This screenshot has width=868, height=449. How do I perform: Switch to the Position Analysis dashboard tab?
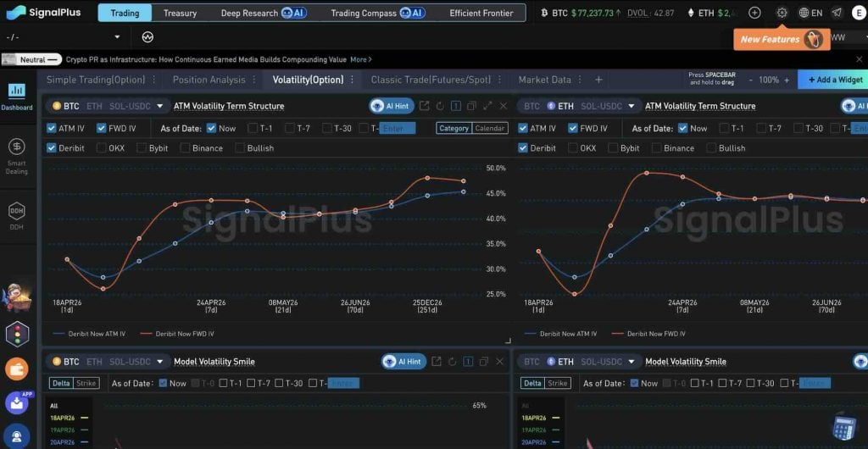point(209,80)
